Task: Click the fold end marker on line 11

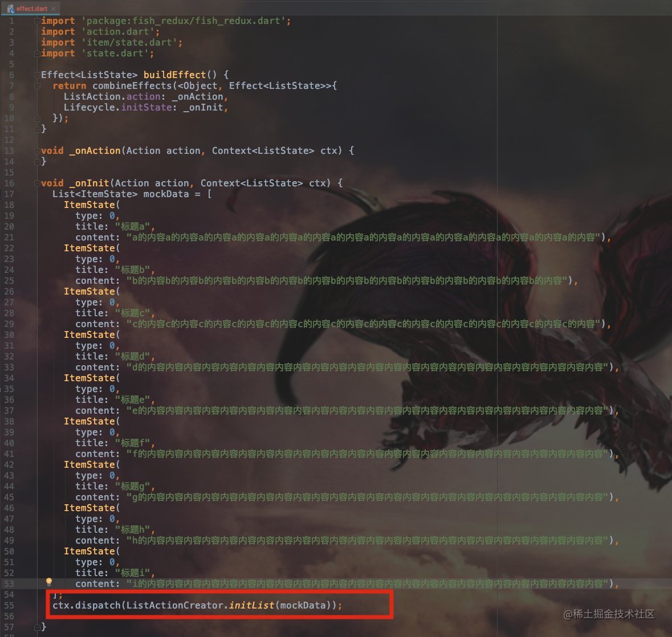Action: tap(37, 129)
